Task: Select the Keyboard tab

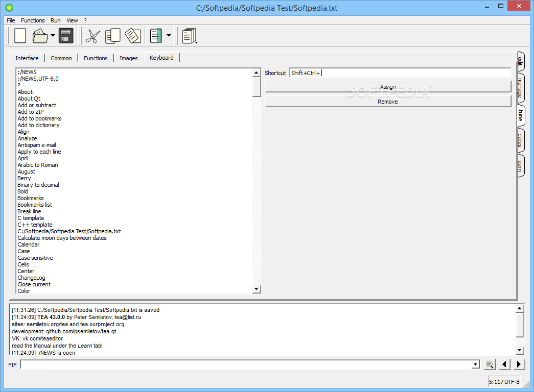Action: click(x=162, y=58)
